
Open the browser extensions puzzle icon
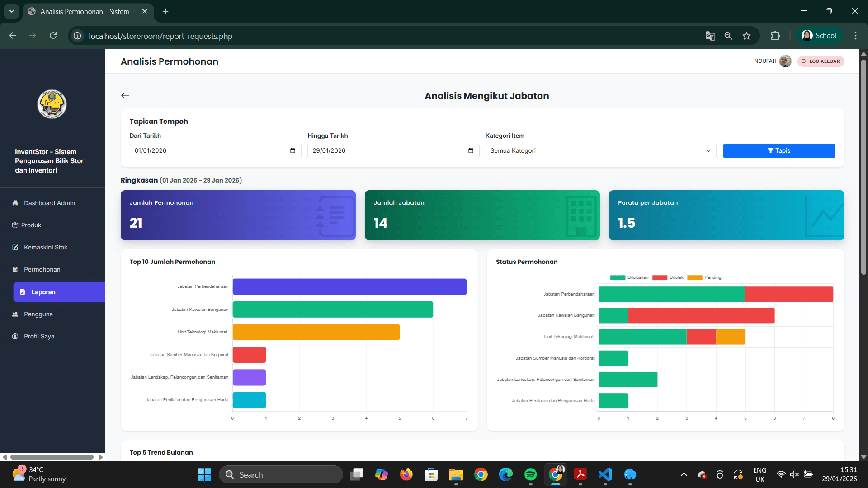[x=775, y=36]
